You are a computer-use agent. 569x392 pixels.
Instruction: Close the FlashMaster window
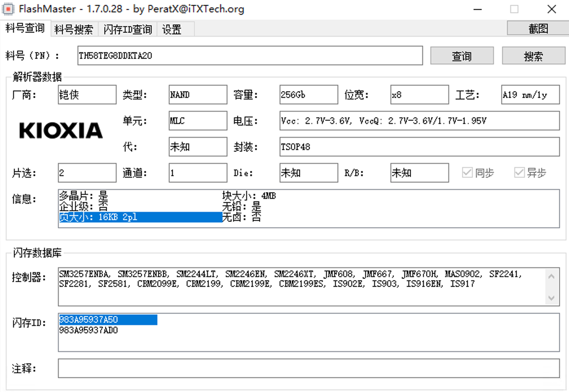coord(552,9)
